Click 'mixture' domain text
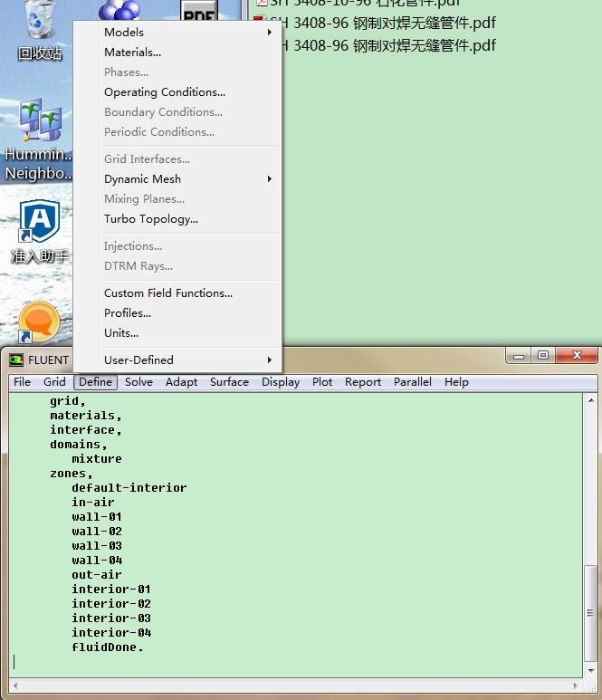Viewport: 602px width, 700px height. 96,458
